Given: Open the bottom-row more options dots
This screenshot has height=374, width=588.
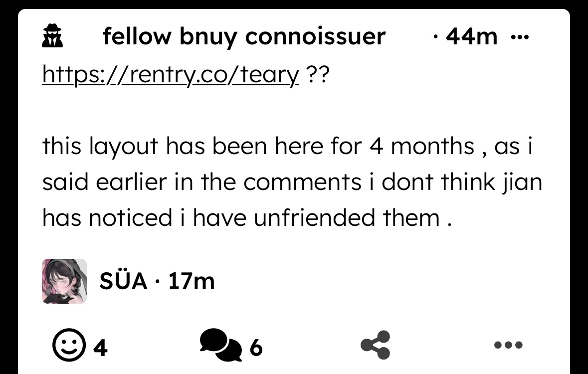Looking at the screenshot, I should 508,345.
